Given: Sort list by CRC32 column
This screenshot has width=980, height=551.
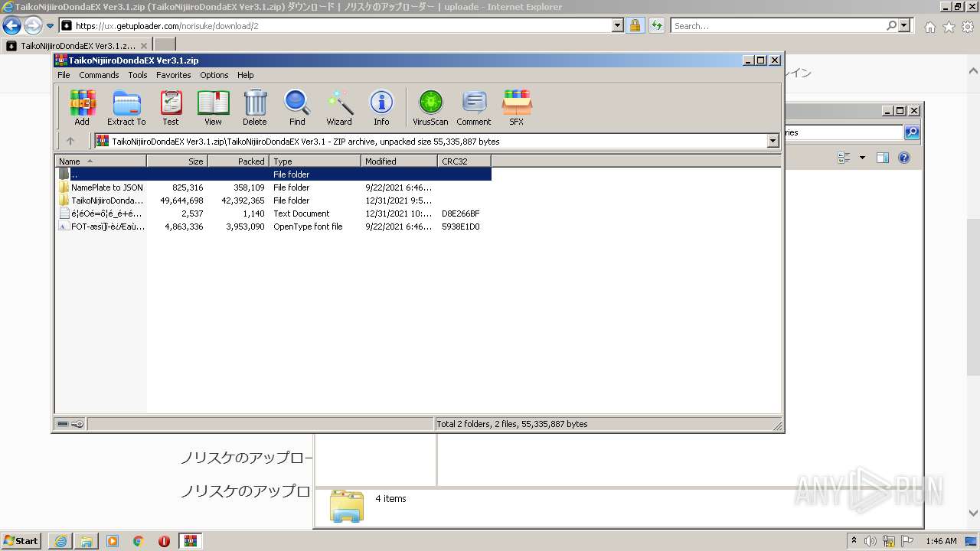Looking at the screenshot, I should tap(464, 161).
